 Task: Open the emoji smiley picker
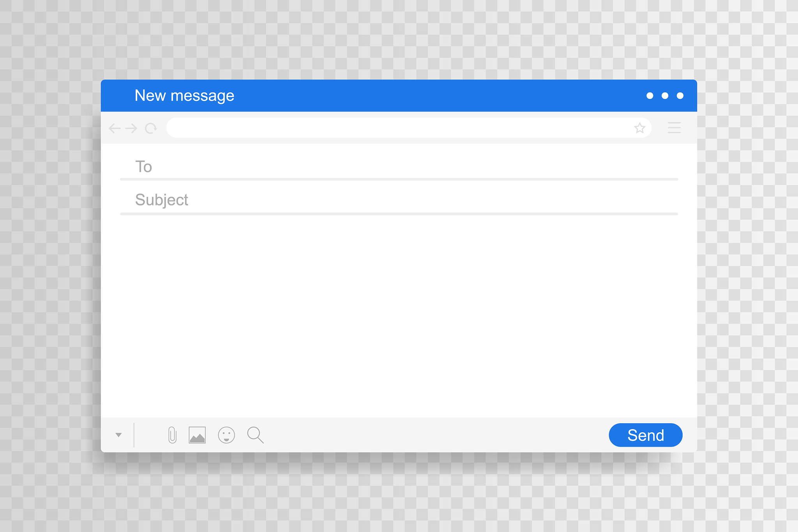pos(226,435)
